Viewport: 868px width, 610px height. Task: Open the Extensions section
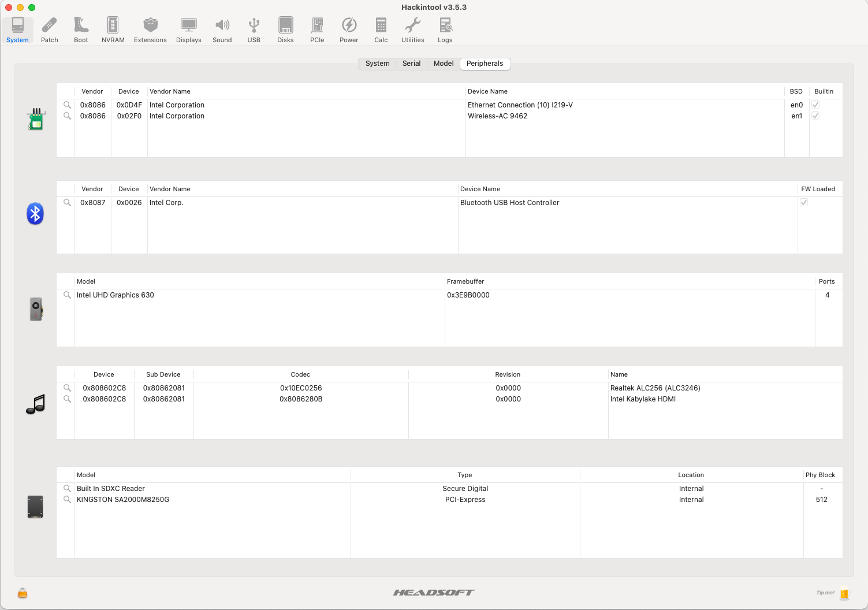tap(150, 30)
